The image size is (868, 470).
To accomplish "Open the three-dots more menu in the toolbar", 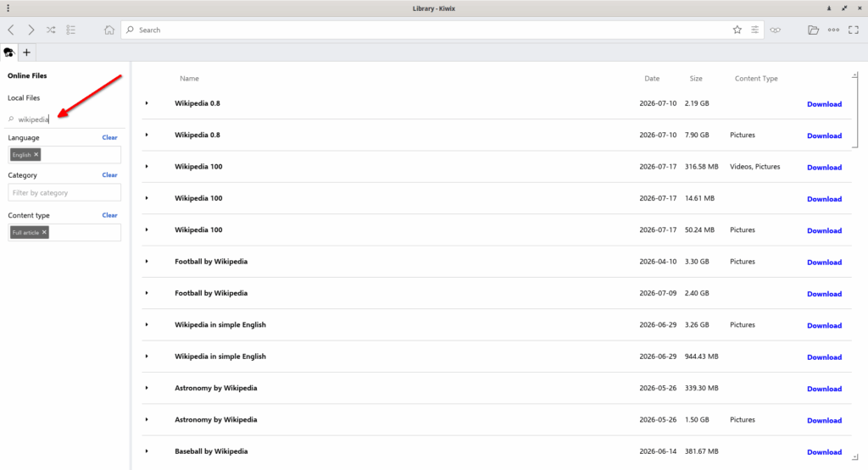I will pyautogui.click(x=834, y=30).
